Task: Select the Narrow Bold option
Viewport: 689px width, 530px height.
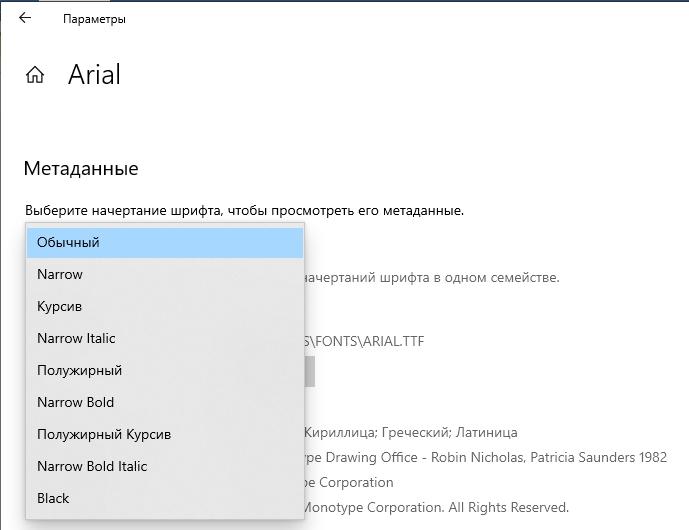Action: pyautogui.click(x=165, y=402)
